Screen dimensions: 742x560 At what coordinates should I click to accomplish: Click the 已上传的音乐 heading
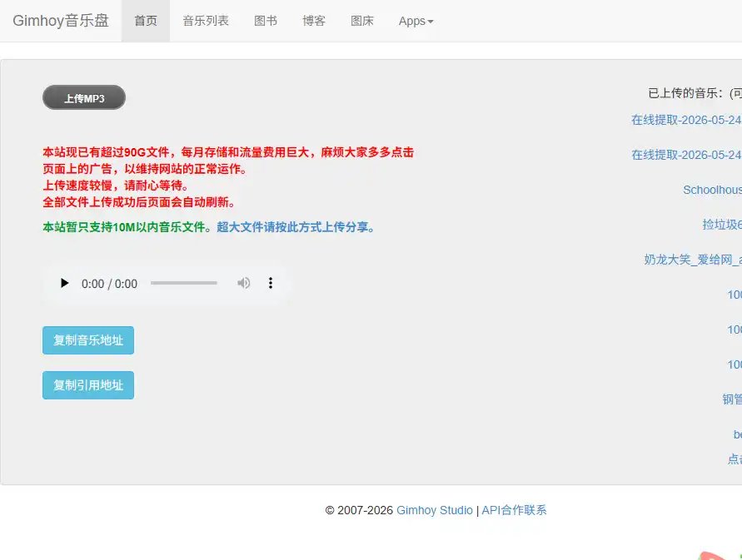695,94
